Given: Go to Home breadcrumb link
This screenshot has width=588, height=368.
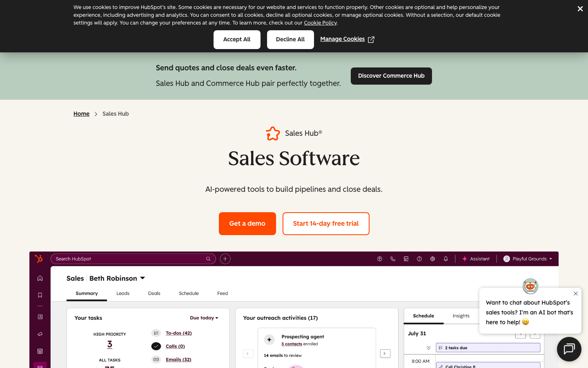Looking at the screenshot, I should 81,114.
